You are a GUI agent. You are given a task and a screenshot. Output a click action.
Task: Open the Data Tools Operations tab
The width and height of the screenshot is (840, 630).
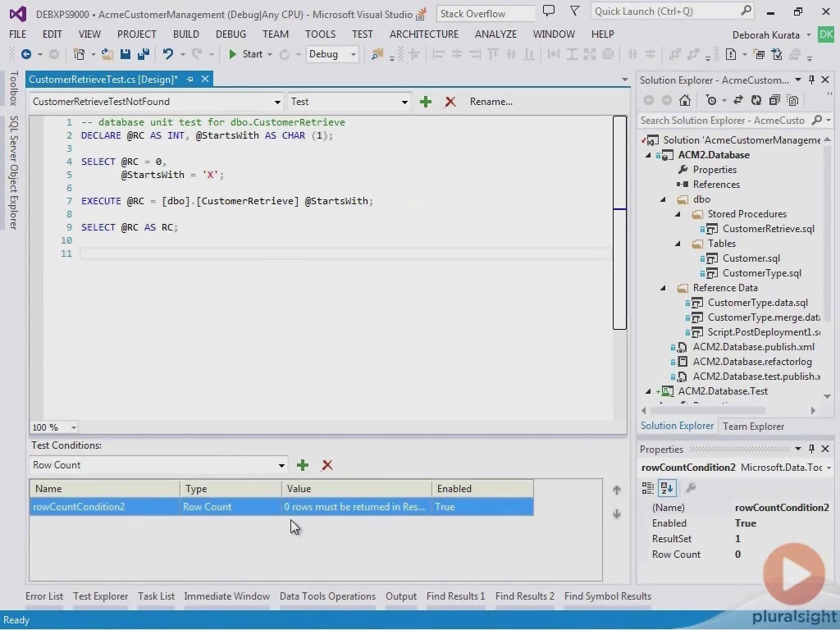[327, 596]
